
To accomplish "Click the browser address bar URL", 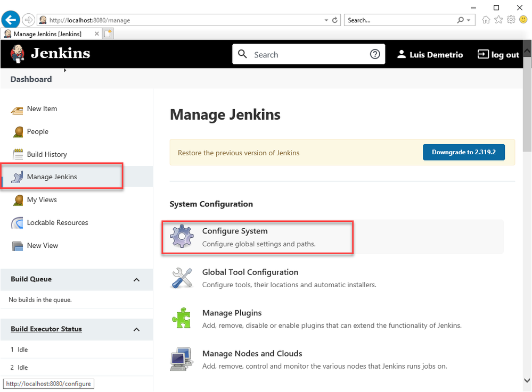I will coord(89,20).
